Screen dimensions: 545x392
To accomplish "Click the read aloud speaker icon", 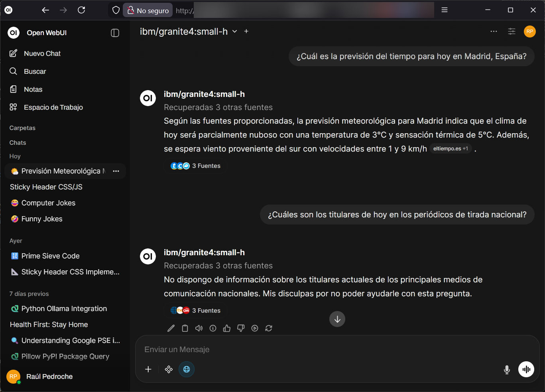I will (x=199, y=328).
